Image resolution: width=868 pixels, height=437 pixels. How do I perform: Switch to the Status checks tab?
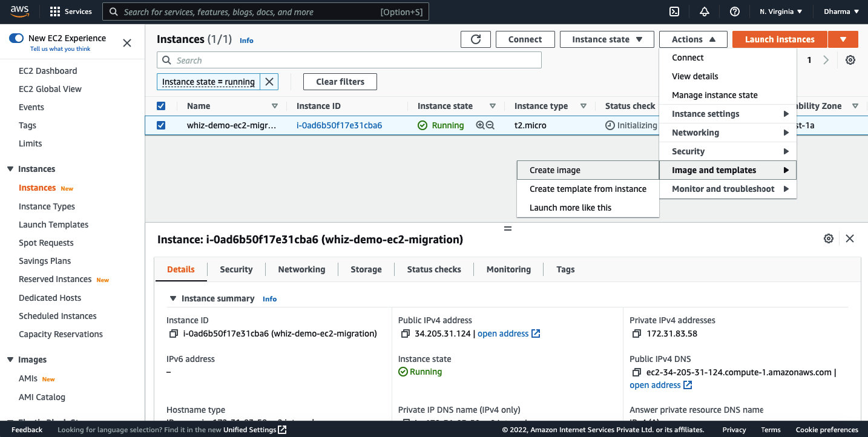click(x=434, y=269)
